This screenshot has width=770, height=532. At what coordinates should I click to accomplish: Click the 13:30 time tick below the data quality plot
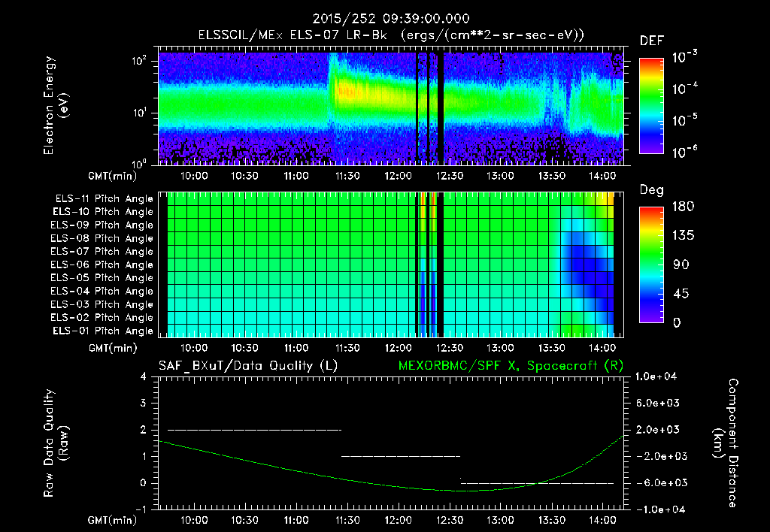tap(551, 520)
